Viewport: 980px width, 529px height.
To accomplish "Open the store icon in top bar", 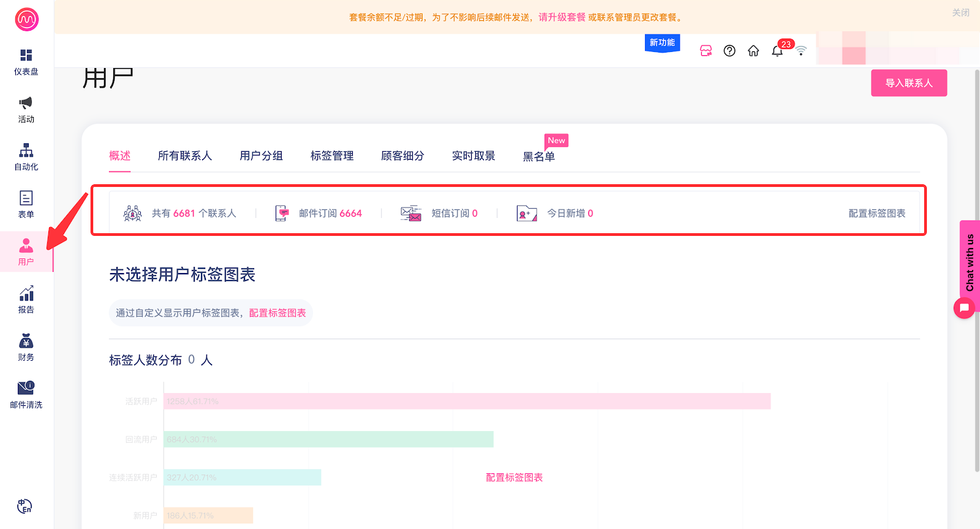I will pos(706,51).
